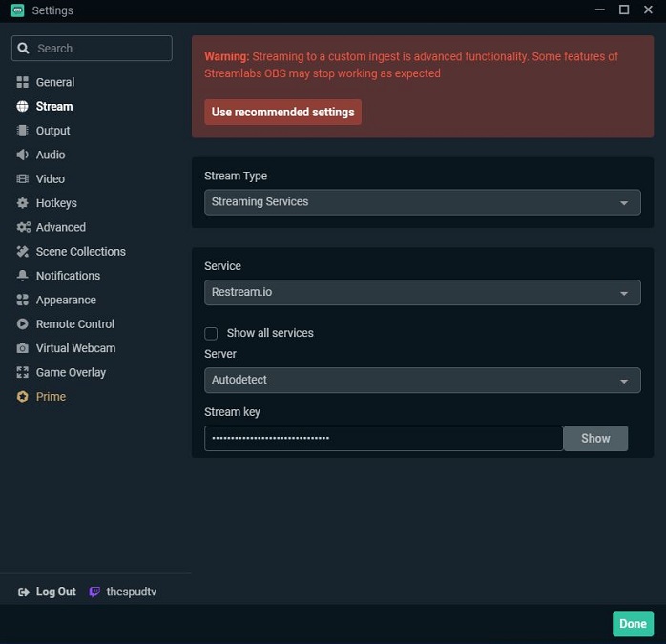Click the Prime star icon

click(23, 397)
